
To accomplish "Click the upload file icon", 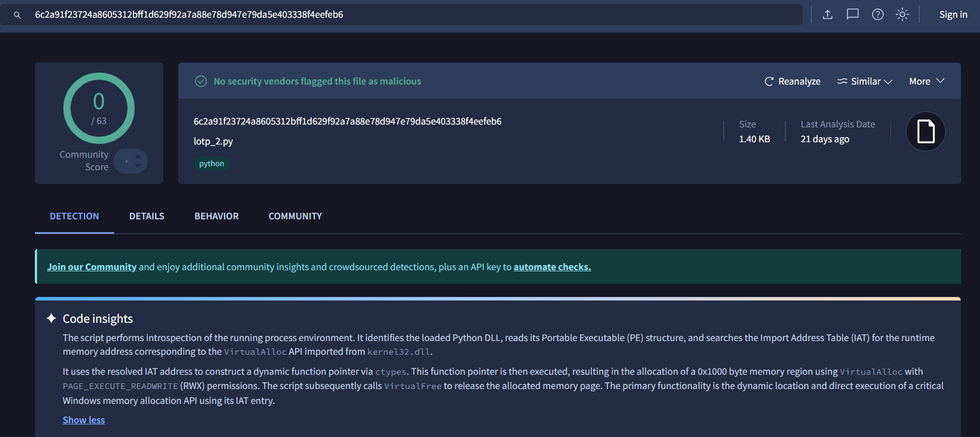I will click(828, 14).
